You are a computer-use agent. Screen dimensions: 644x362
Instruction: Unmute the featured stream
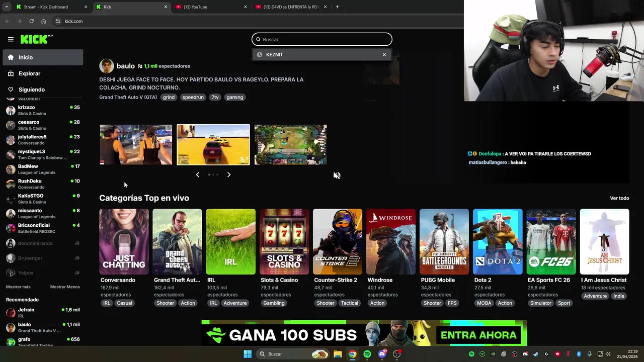tap(337, 175)
